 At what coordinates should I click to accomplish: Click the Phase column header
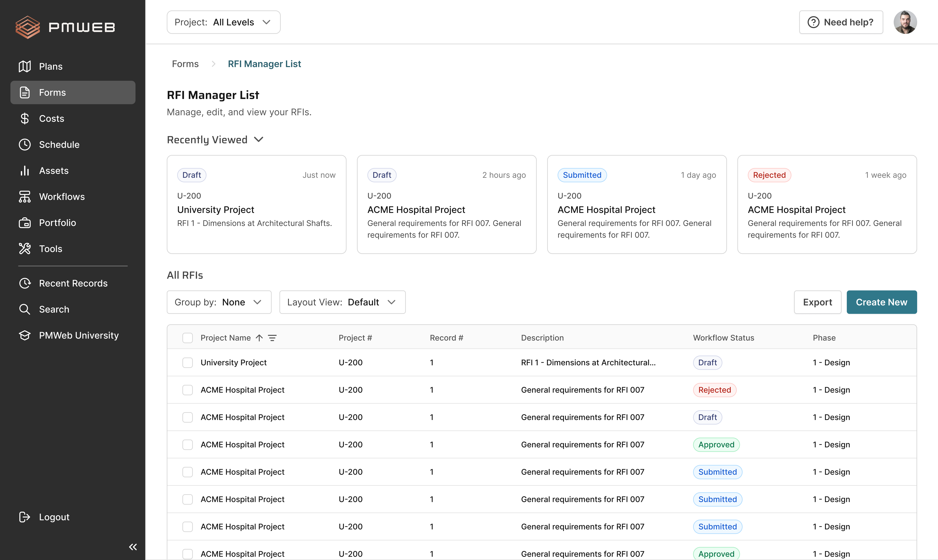(x=824, y=338)
